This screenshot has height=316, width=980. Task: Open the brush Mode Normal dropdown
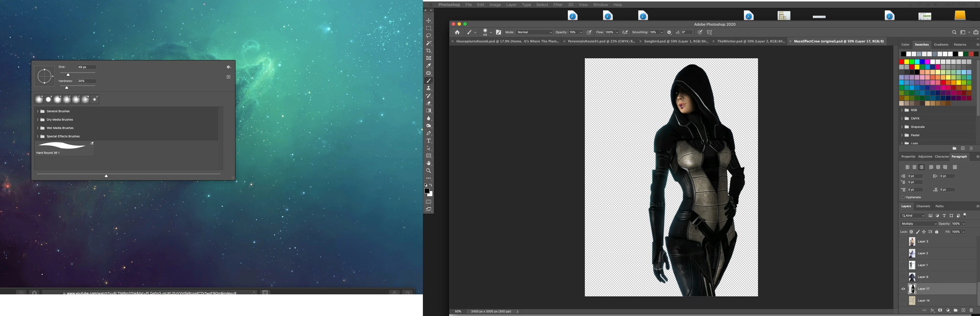534,32
